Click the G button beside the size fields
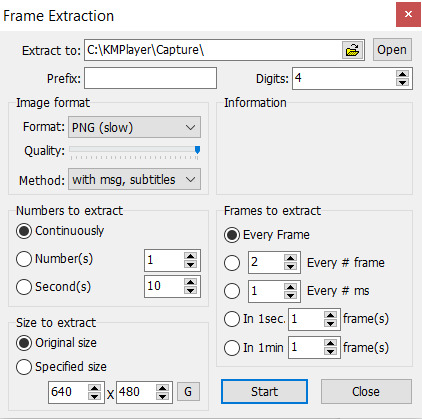Screen dimensions: 422x419 tap(188, 391)
